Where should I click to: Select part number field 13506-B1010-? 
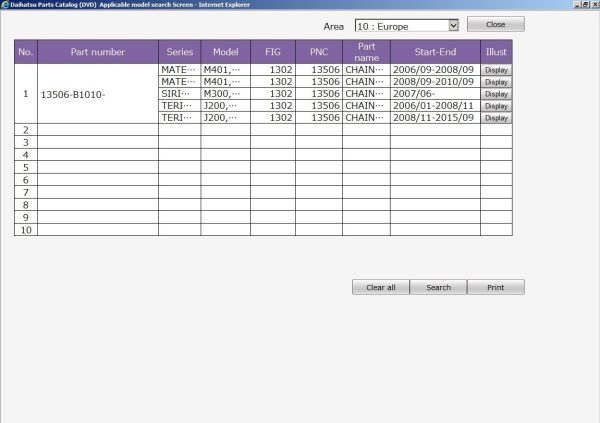(98, 94)
